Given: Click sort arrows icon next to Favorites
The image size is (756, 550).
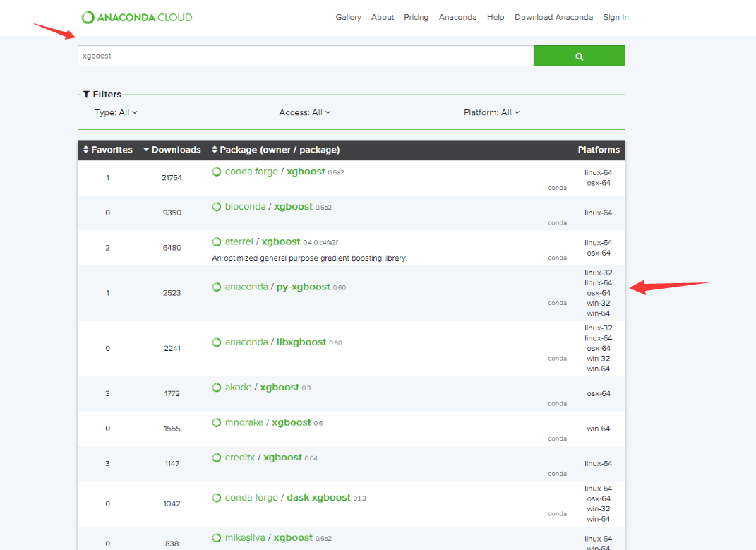Looking at the screenshot, I should (86, 150).
